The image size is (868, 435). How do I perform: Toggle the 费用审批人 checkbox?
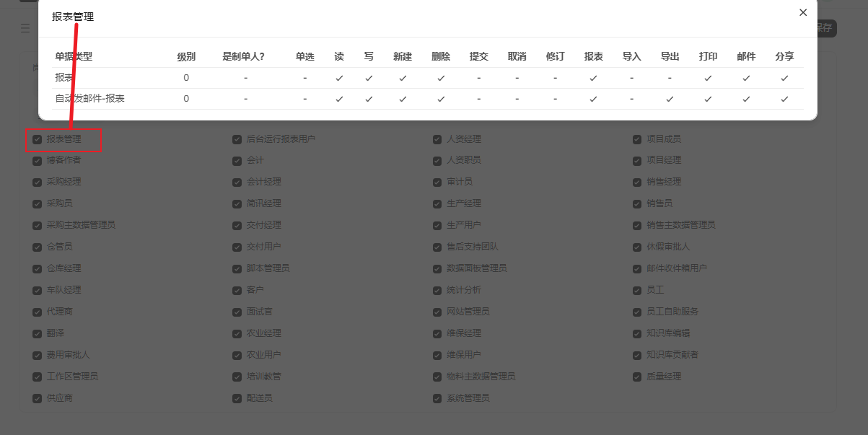click(37, 355)
